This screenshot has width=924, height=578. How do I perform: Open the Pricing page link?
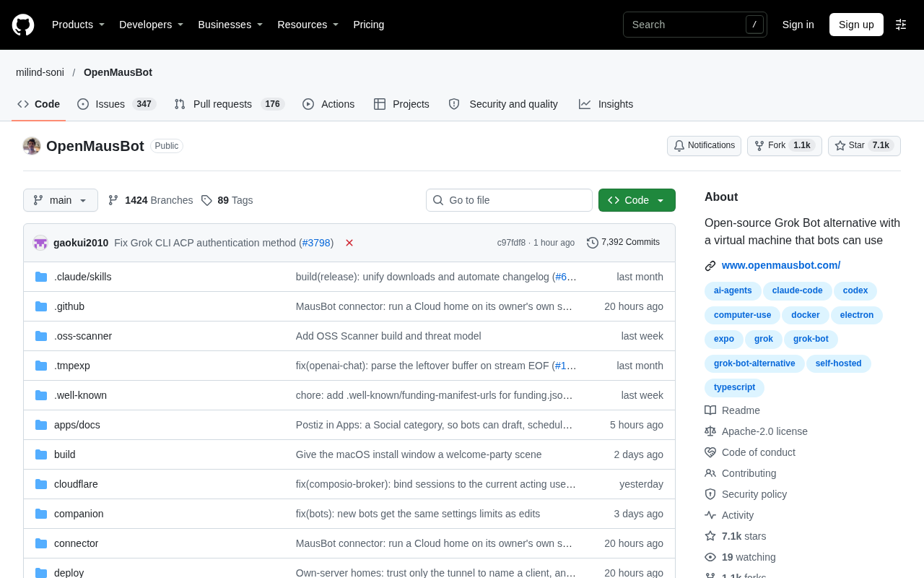369,25
